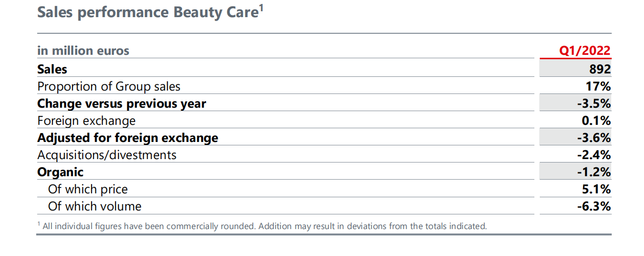This screenshot has width=644, height=256.
Task: Click the 0.1% foreign exchange value
Action: (596, 120)
